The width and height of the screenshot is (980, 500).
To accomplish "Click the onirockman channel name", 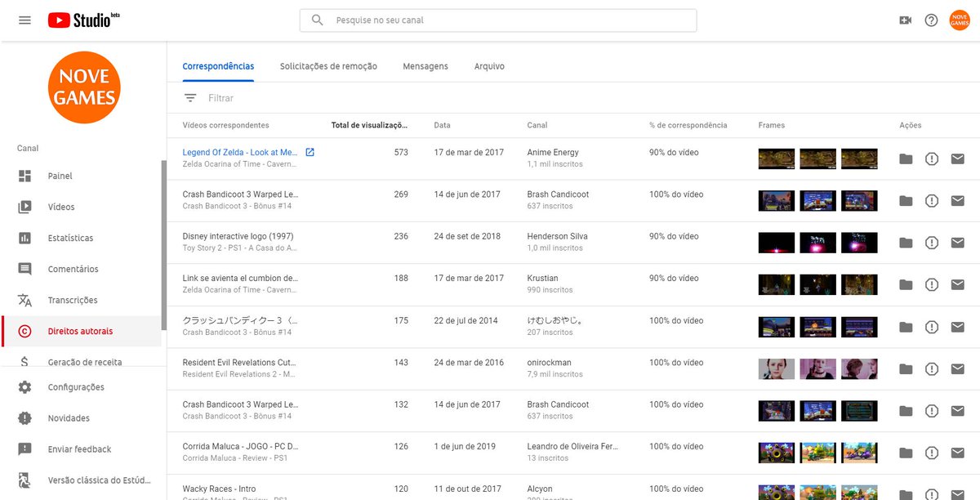I will [x=550, y=362].
